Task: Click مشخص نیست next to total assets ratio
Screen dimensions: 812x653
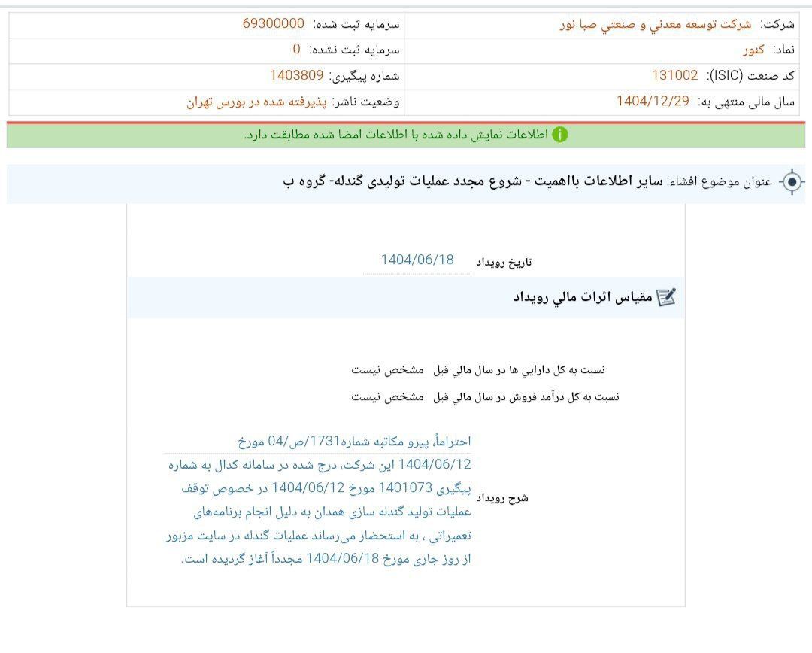Action: (x=387, y=370)
